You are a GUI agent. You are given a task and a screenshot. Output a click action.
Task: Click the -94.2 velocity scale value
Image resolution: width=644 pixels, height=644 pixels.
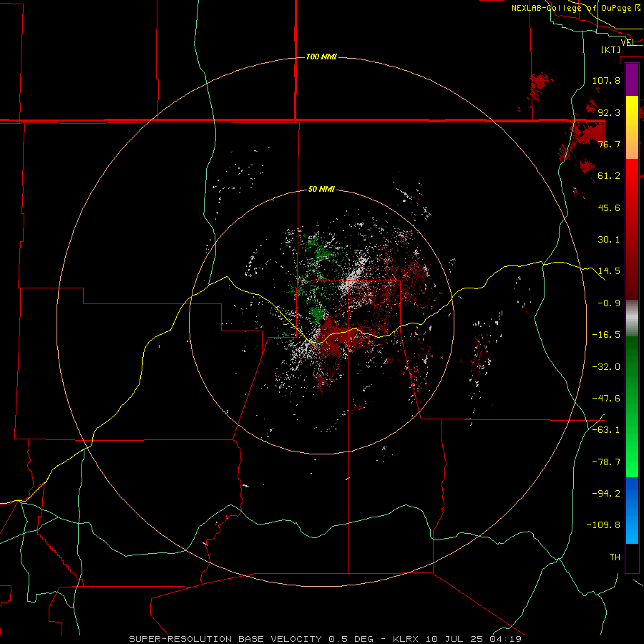click(x=606, y=494)
